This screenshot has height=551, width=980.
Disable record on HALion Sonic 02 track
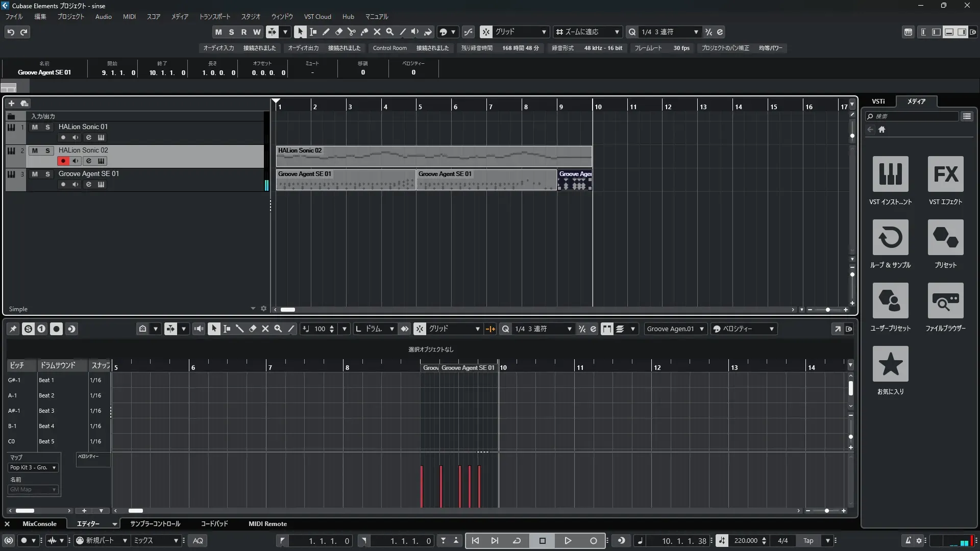63,161
